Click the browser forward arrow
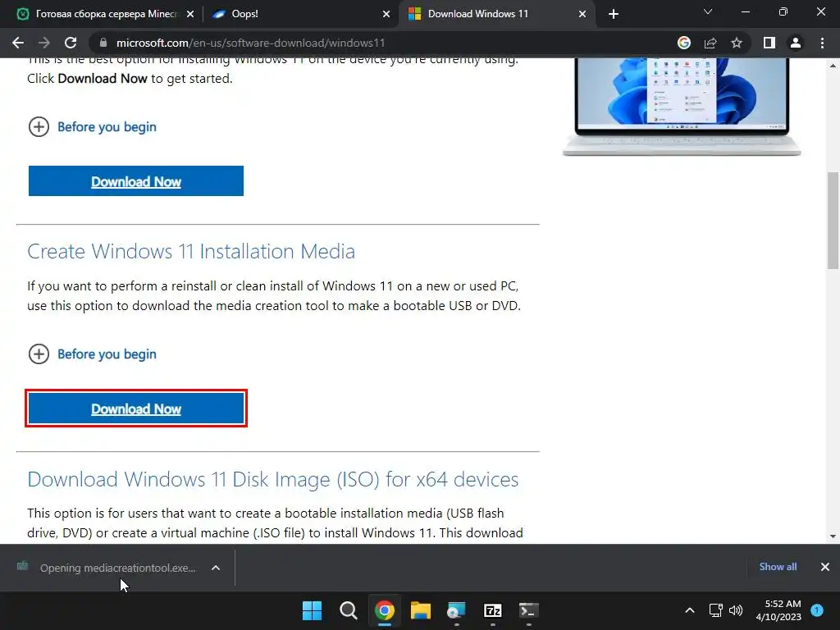The width and height of the screenshot is (840, 630). 44,43
